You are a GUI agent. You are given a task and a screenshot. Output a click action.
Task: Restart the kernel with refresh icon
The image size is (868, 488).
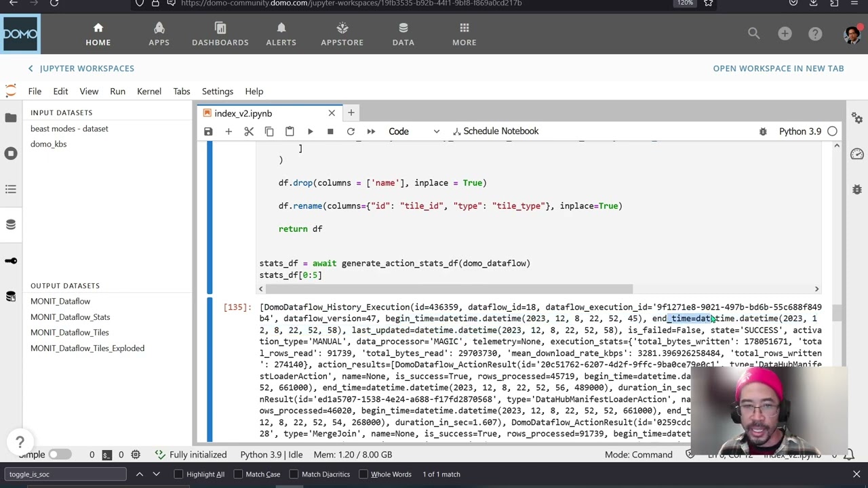point(351,131)
